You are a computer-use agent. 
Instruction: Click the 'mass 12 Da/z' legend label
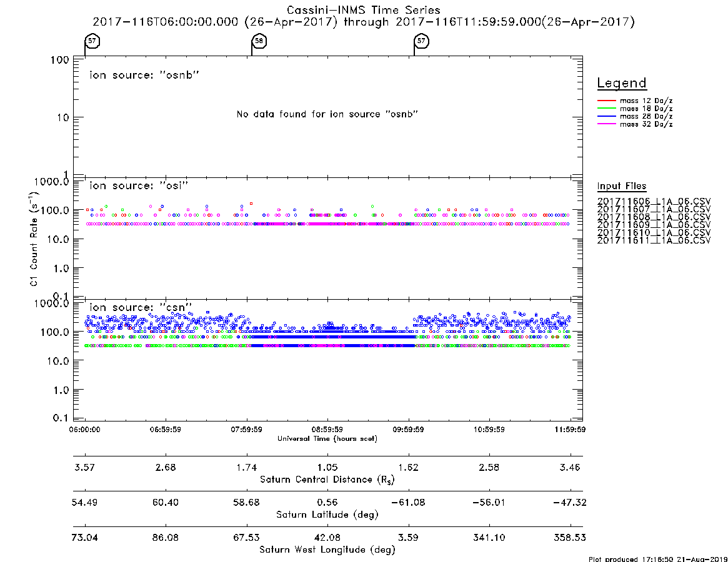[646, 101]
